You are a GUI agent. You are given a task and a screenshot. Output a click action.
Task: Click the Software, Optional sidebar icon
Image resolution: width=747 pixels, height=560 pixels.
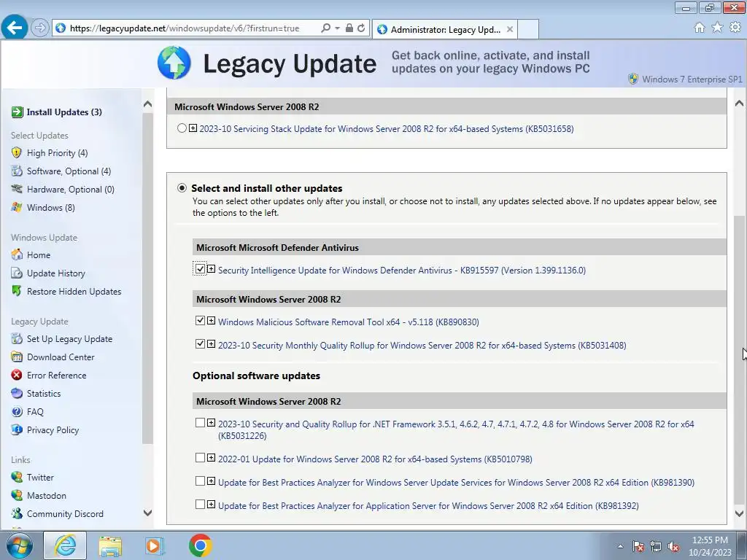(17, 171)
